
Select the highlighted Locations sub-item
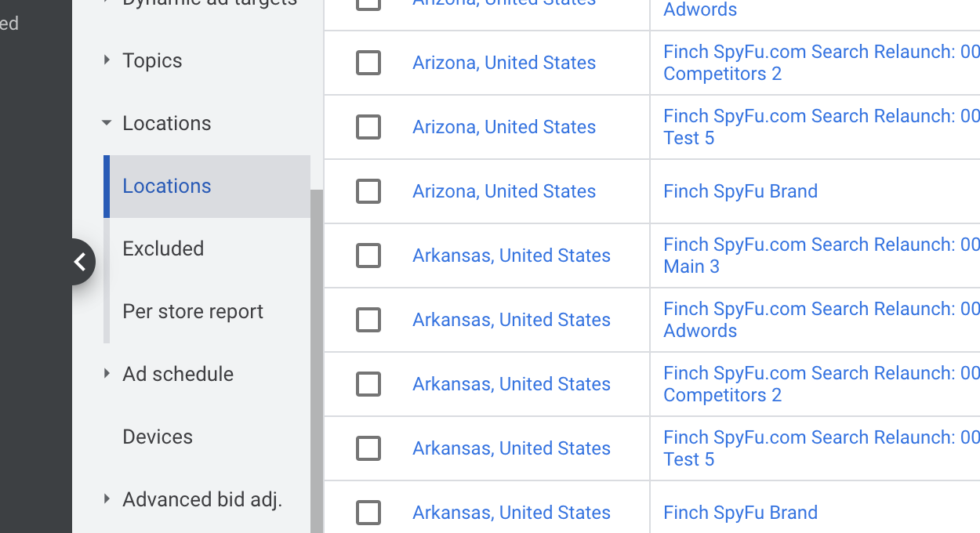tap(167, 187)
